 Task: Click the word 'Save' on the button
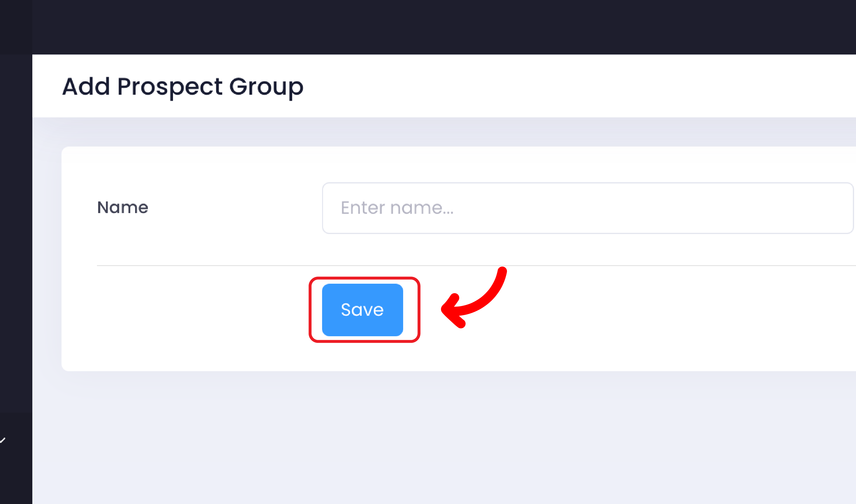coord(362,310)
